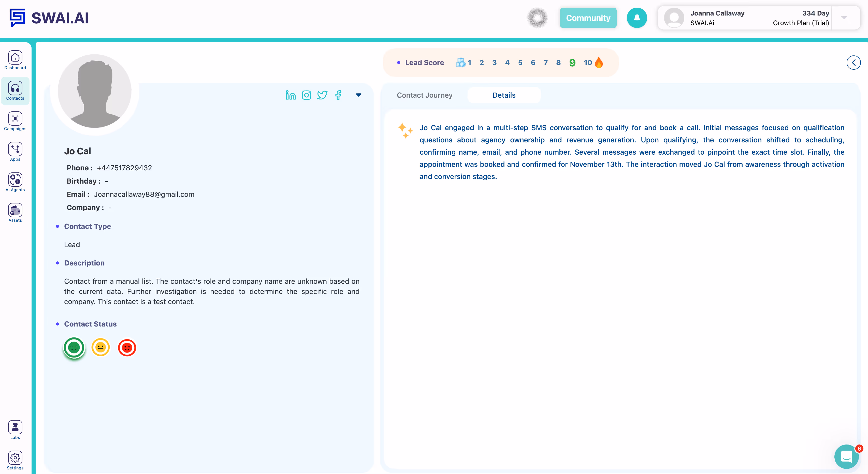The height and width of the screenshot is (474, 868).
Task: Click the Lead Score label
Action: click(424, 63)
